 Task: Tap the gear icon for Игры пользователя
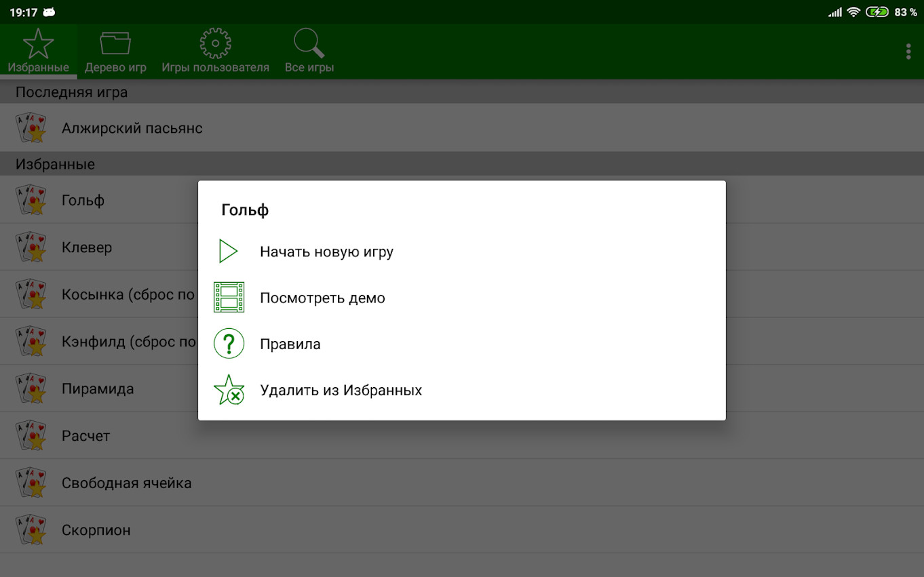pyautogui.click(x=215, y=43)
